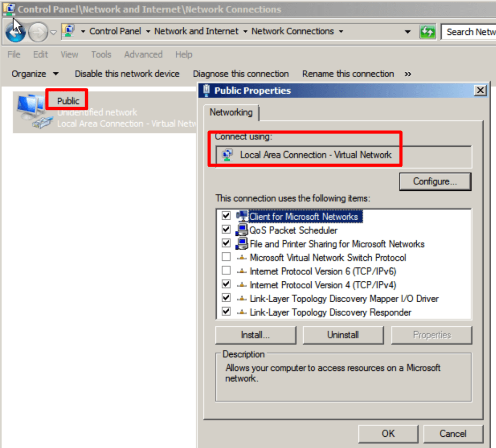The width and height of the screenshot is (496, 448).
Task: Click the File and Printer Sharing icon
Action: click(x=242, y=243)
